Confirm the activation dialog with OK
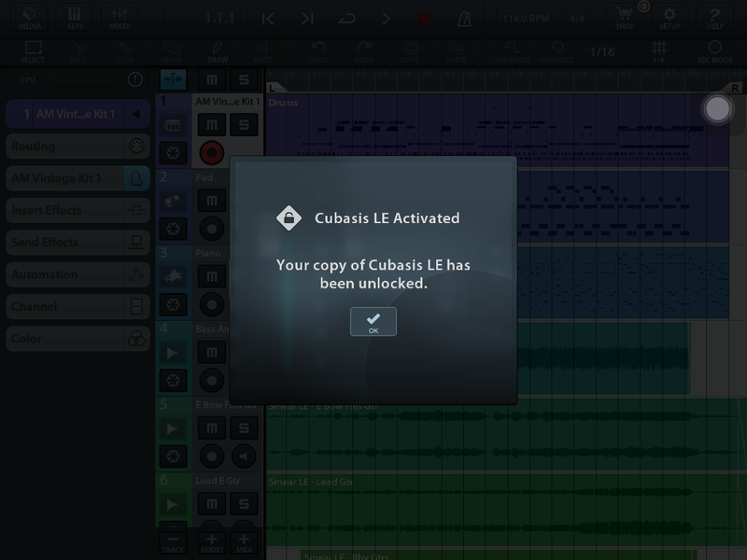This screenshot has height=560, width=747. [x=373, y=321]
